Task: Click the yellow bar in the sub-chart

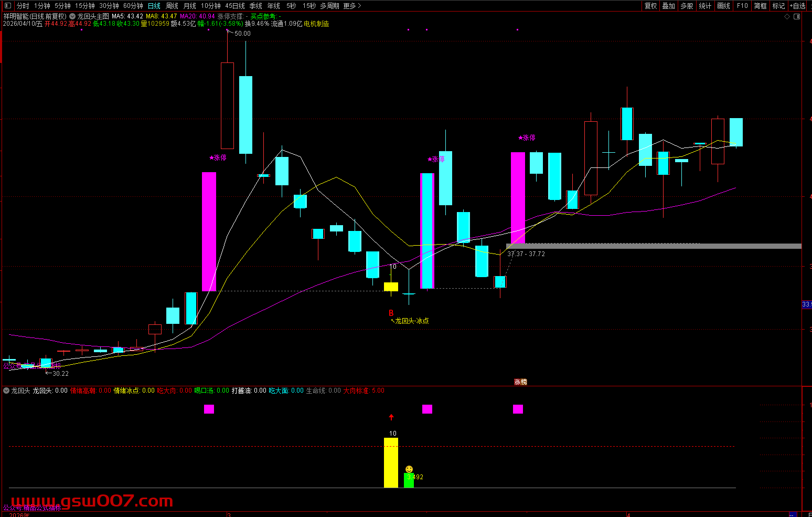Action: tap(391, 462)
